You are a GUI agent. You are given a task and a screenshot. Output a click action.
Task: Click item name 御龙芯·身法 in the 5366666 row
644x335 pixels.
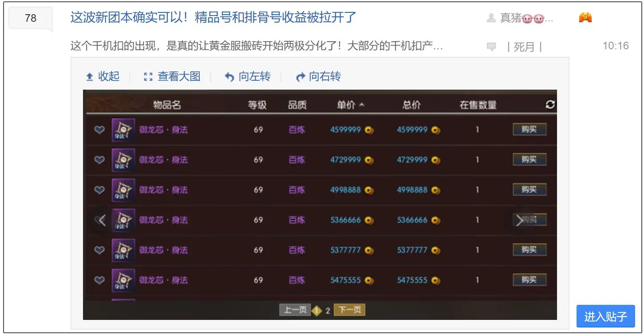(x=163, y=220)
